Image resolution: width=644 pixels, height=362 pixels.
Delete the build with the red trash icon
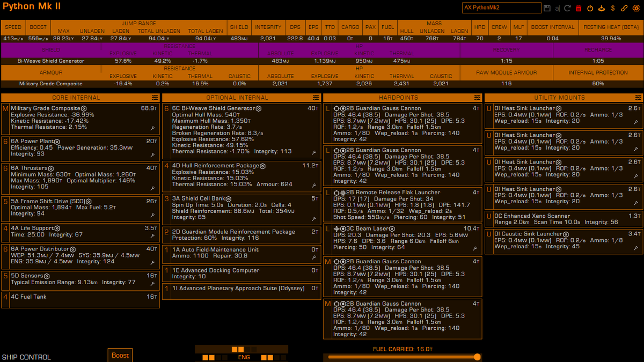(579, 8)
